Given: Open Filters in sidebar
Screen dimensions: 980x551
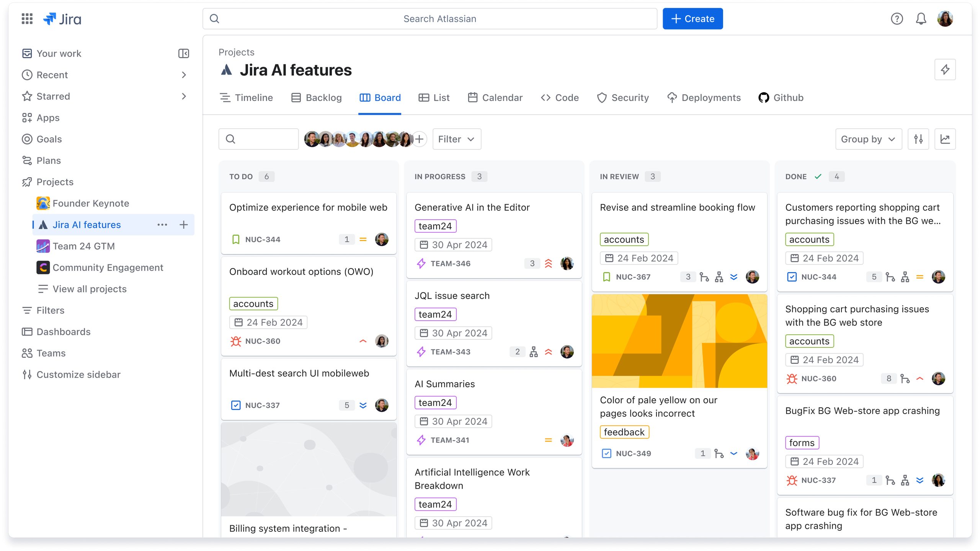Looking at the screenshot, I should [x=43, y=310].
